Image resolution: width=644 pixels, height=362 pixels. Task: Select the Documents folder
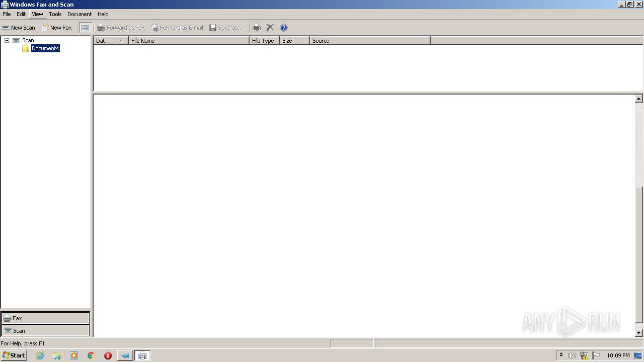pyautogui.click(x=45, y=48)
